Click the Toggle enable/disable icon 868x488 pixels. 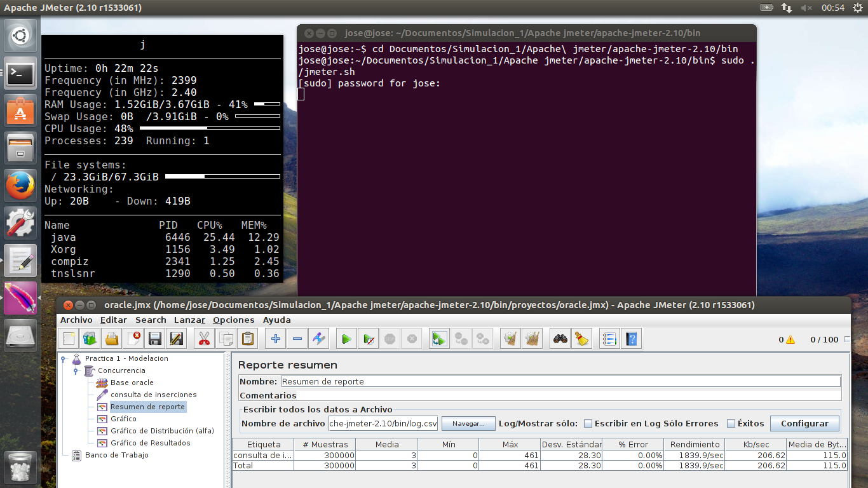click(318, 339)
